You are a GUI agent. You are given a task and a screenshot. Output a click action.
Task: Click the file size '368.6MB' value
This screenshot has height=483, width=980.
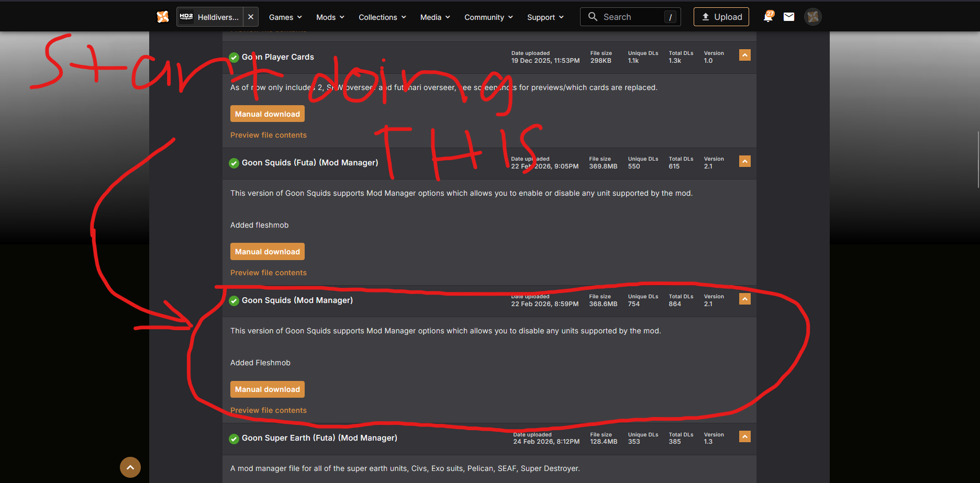click(603, 304)
